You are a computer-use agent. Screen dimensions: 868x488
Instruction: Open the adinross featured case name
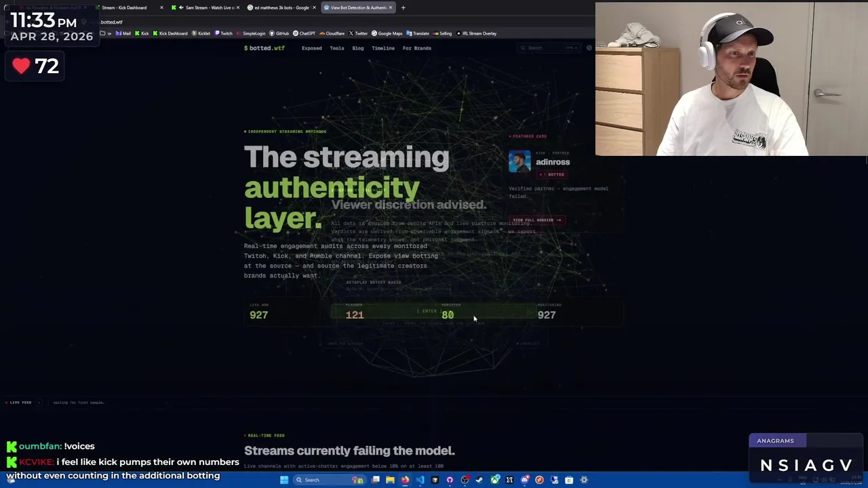click(553, 162)
